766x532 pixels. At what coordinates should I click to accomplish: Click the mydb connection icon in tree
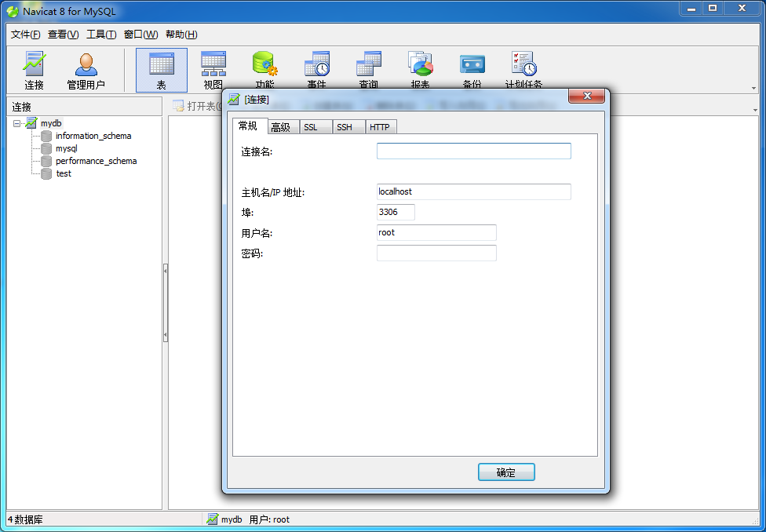[x=31, y=123]
